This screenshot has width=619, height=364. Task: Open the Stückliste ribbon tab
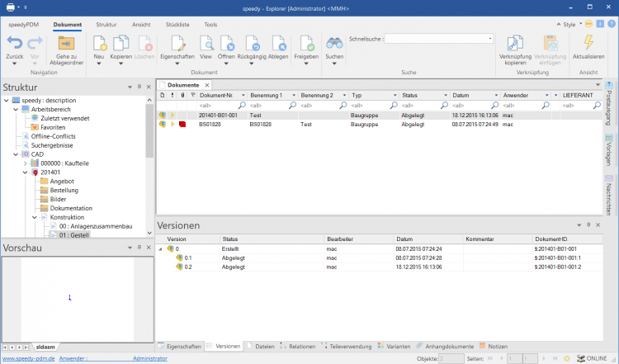coord(178,25)
